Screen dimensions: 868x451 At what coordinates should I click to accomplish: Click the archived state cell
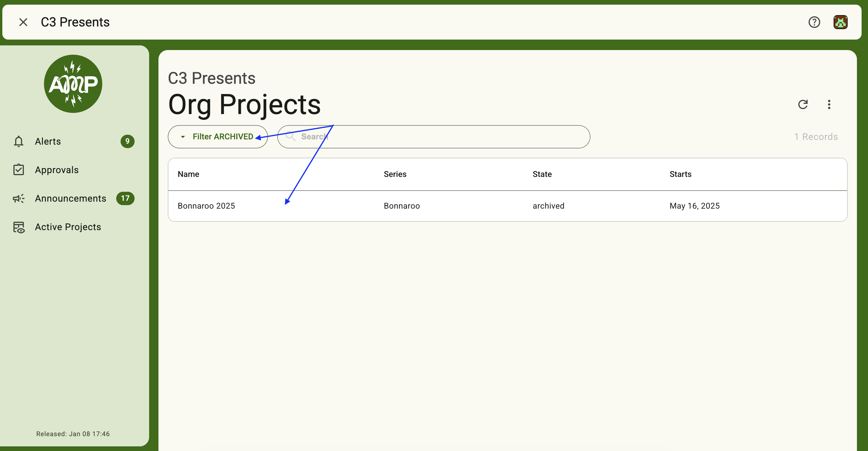[548, 206]
